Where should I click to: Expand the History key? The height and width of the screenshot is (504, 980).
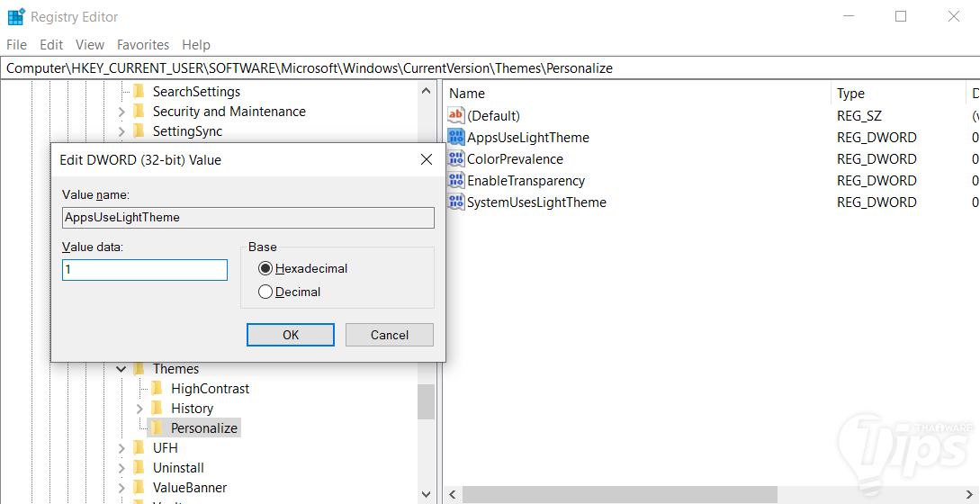click(x=139, y=409)
